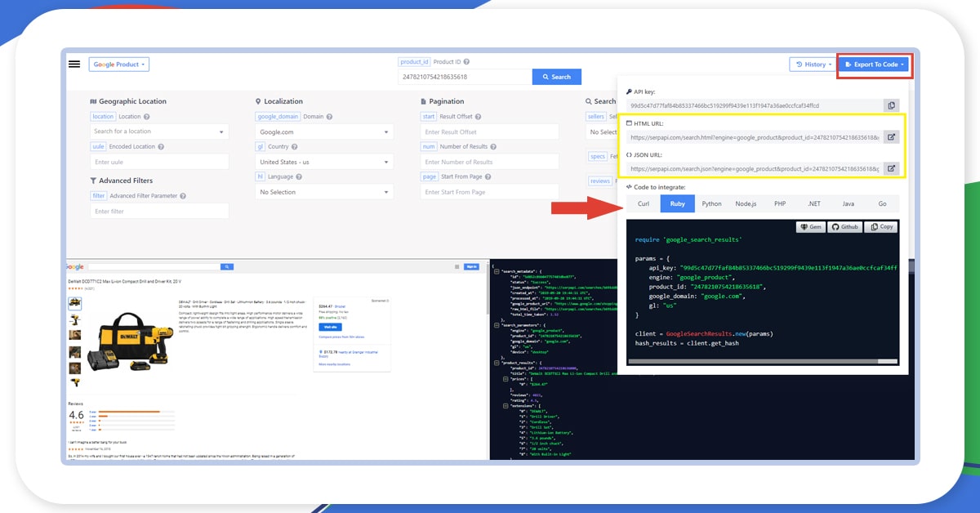Open the HTML URL in a new tab
This screenshot has height=513, width=980.
pyautogui.click(x=892, y=137)
